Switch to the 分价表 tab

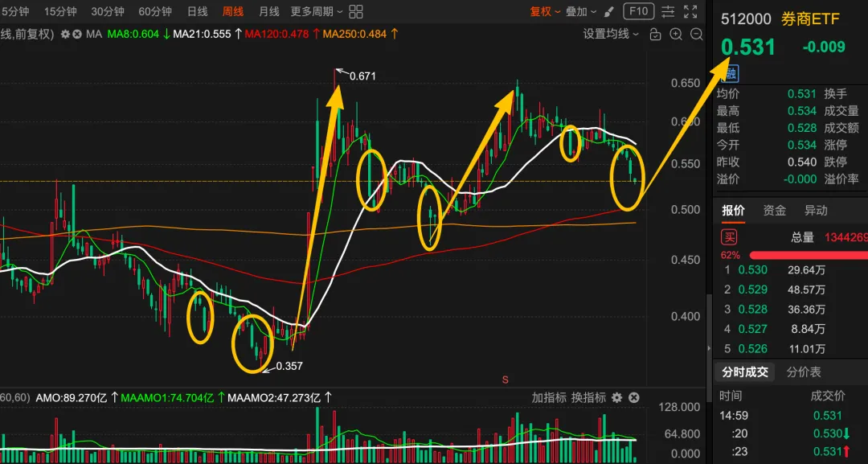point(804,372)
